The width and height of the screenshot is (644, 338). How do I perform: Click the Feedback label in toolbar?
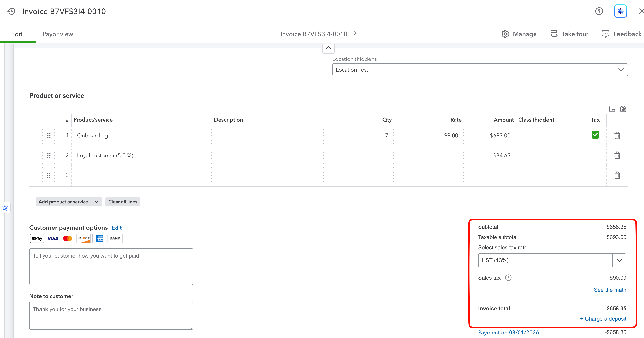[627, 34]
